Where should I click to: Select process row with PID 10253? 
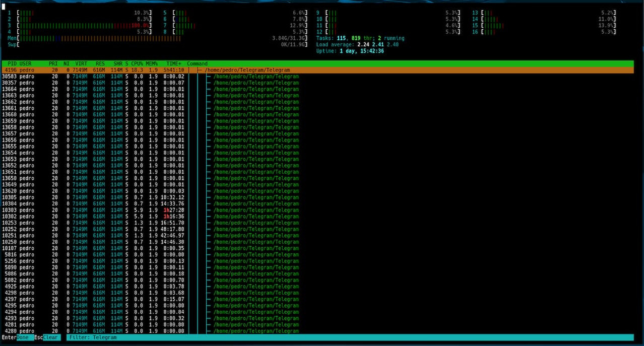pos(317,223)
